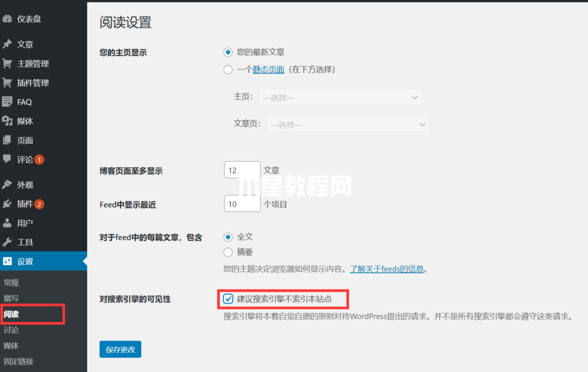Click the 工具 wrench icon
Viewport: 588px width, 372px height.
(x=7, y=242)
